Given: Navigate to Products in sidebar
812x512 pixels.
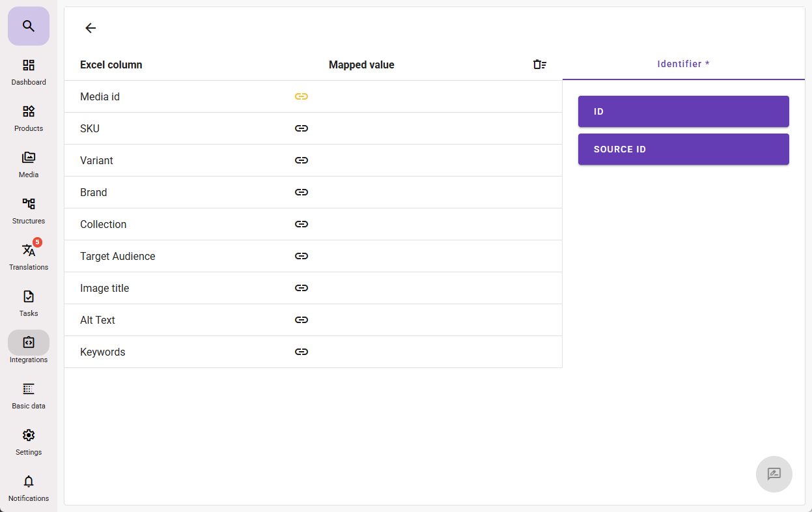Looking at the screenshot, I should coord(29,118).
